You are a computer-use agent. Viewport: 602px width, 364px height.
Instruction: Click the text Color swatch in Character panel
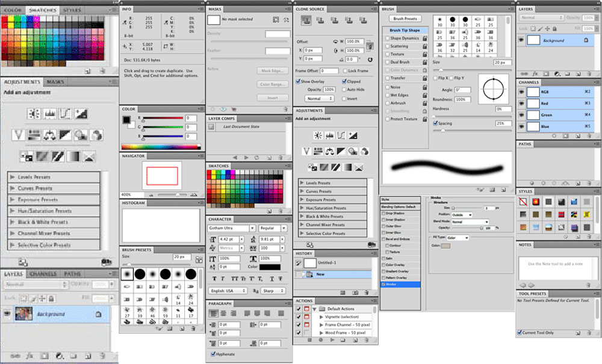point(270,267)
